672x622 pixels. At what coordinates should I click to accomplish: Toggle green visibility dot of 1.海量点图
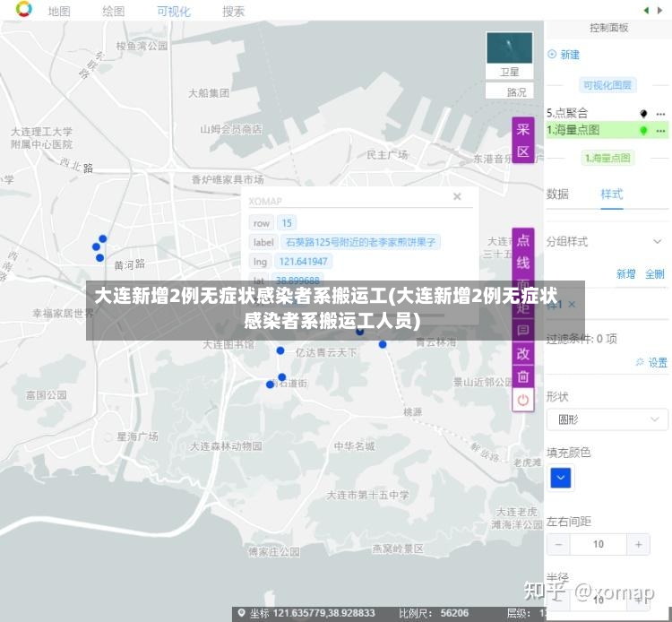[x=643, y=130]
